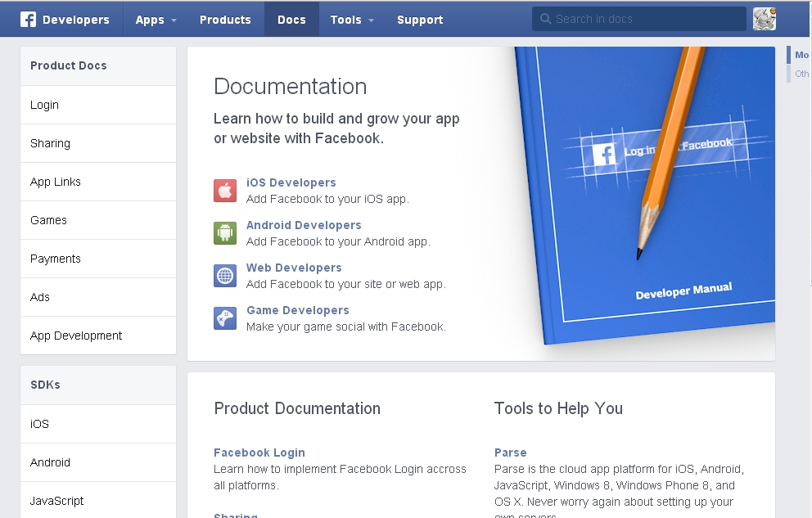Click the Android Developers robot icon
This screenshot has height=518, width=812.
(x=225, y=233)
